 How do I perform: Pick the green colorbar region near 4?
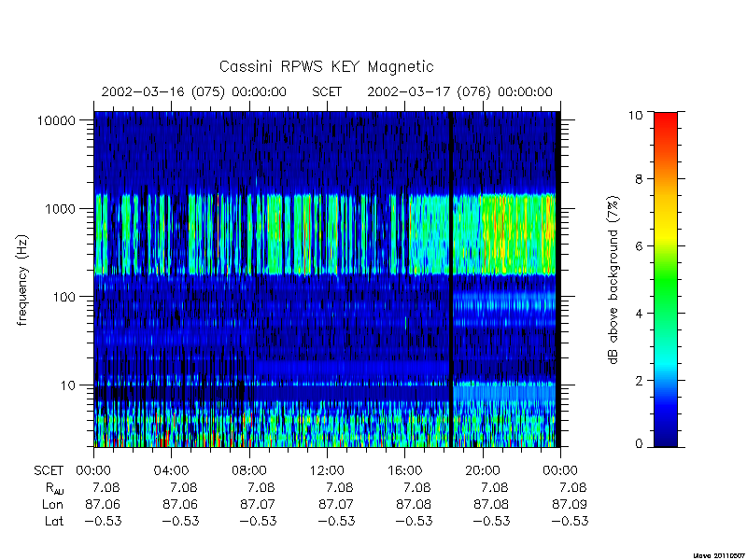[x=666, y=307]
